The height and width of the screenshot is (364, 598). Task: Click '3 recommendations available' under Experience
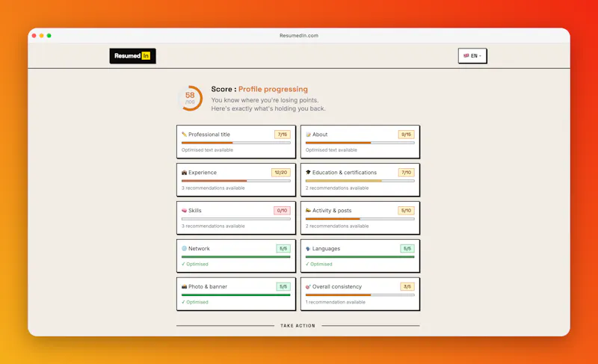[x=213, y=188]
